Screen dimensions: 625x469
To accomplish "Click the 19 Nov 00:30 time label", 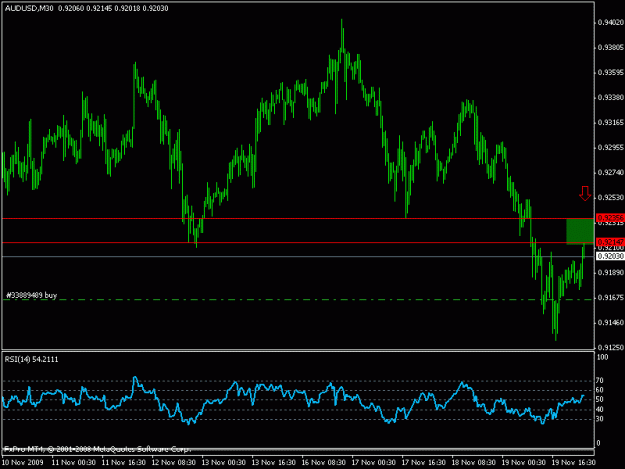I will coord(523,463).
